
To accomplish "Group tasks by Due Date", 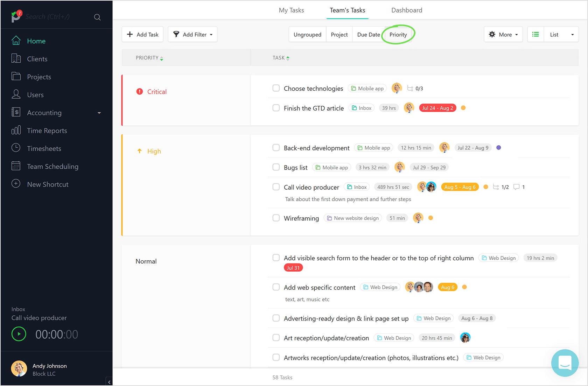I will [368, 34].
